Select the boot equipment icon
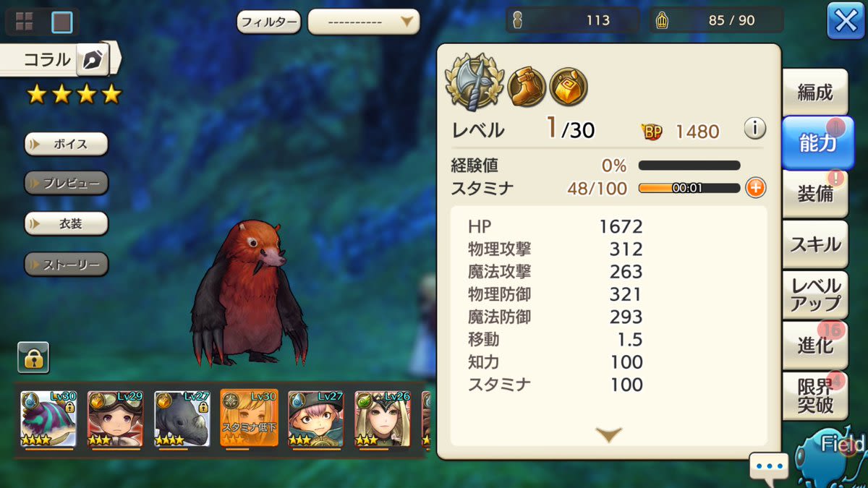The image size is (868, 488). click(527, 87)
